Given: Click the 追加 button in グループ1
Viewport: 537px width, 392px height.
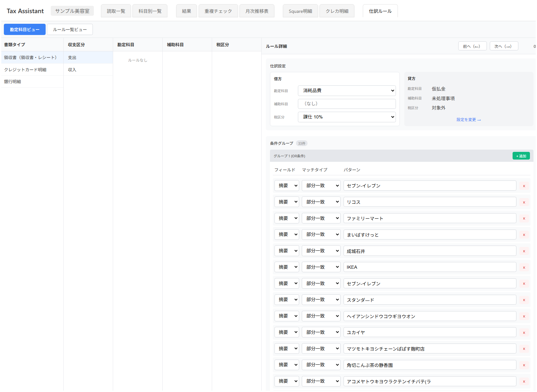Looking at the screenshot, I should click(521, 156).
